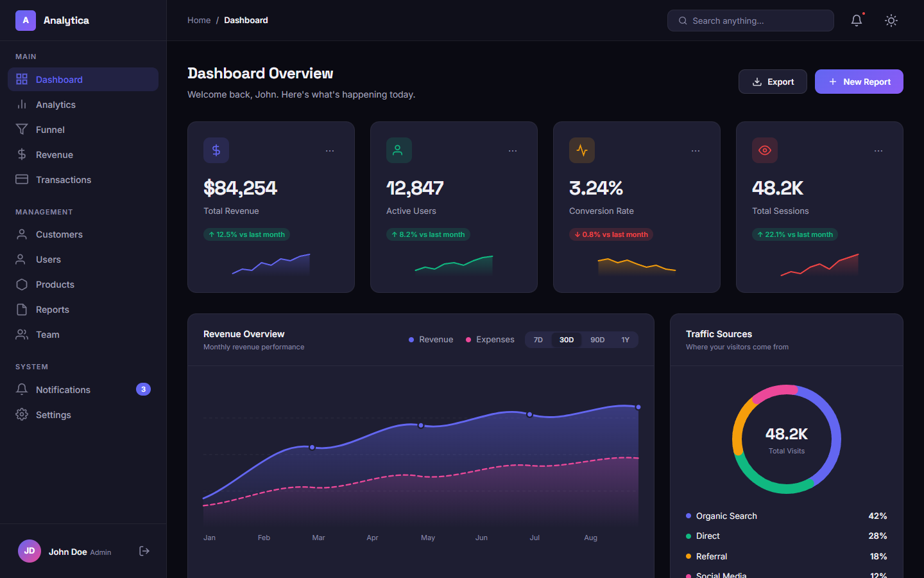Click the user icon on Active Users card

pos(399,150)
